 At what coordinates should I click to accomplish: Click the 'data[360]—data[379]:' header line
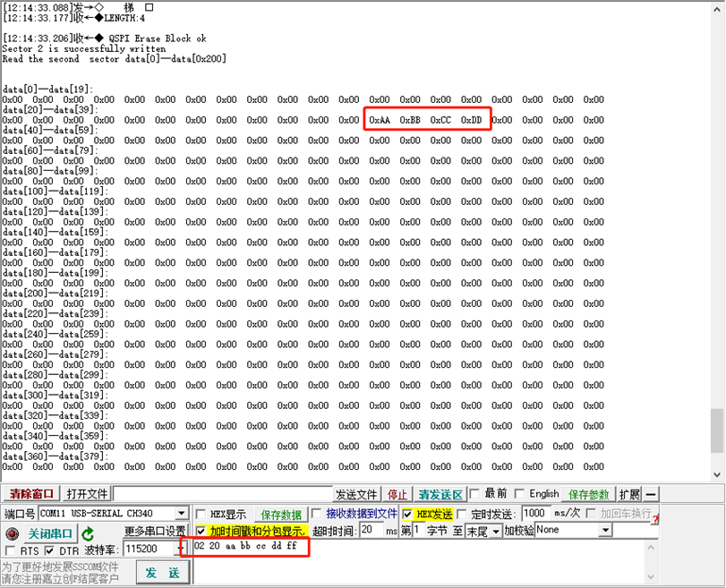click(x=56, y=456)
